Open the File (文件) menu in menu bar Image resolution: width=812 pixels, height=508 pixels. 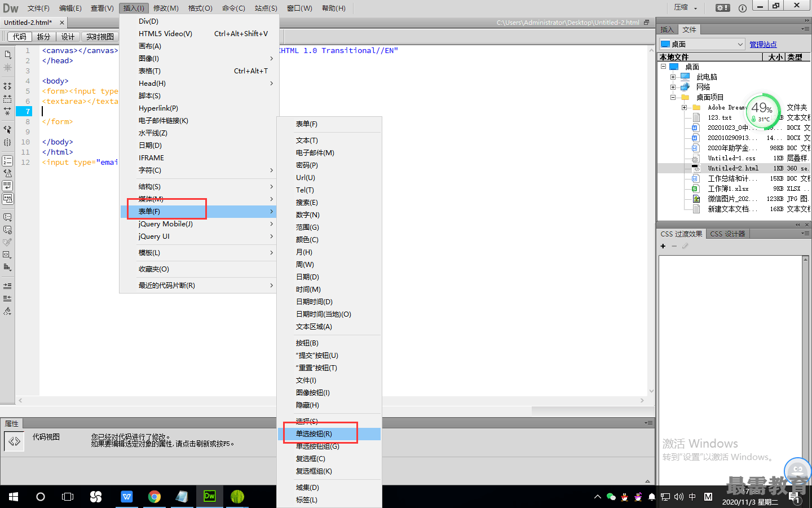[38, 8]
